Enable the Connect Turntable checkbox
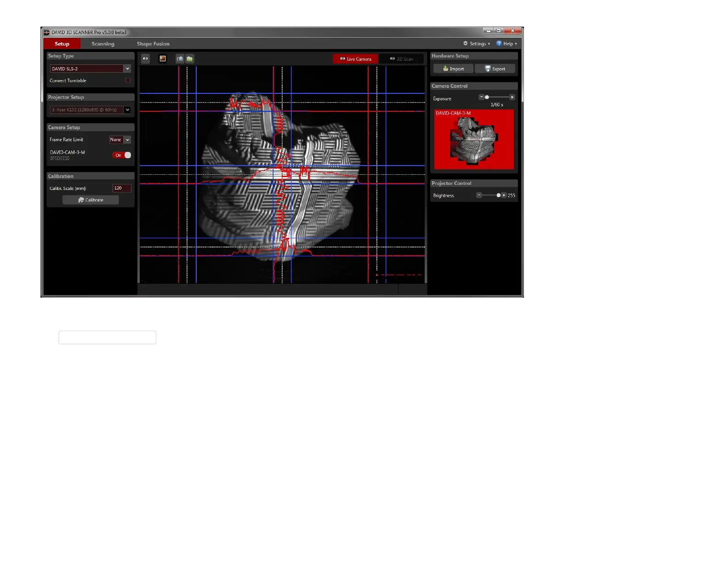Image resolution: width=728 pixels, height=563 pixels. [128, 80]
